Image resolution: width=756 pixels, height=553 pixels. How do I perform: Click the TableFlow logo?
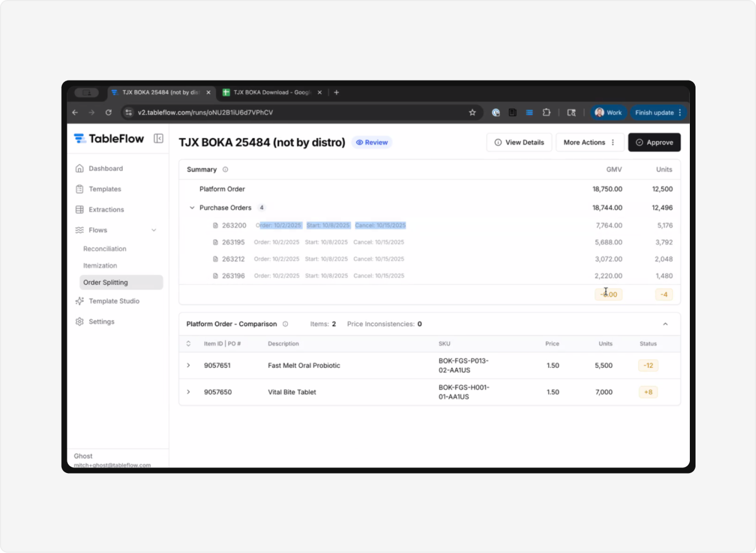[x=109, y=139]
